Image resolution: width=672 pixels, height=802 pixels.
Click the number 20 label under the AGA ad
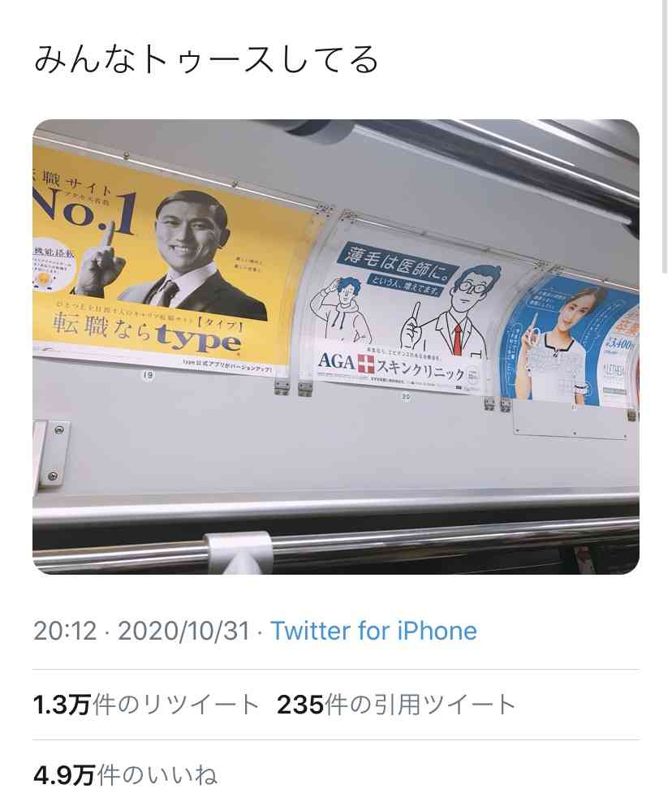(406, 396)
